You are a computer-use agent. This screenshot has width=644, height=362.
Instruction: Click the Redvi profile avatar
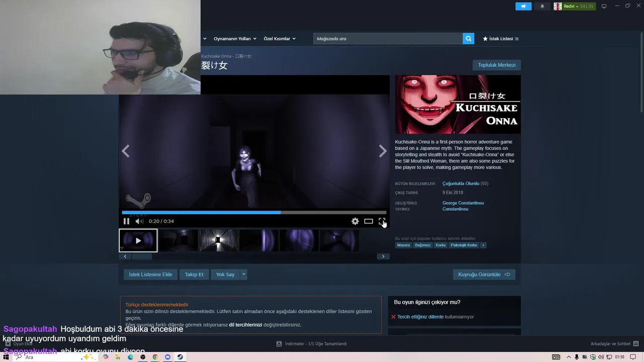(x=558, y=6)
